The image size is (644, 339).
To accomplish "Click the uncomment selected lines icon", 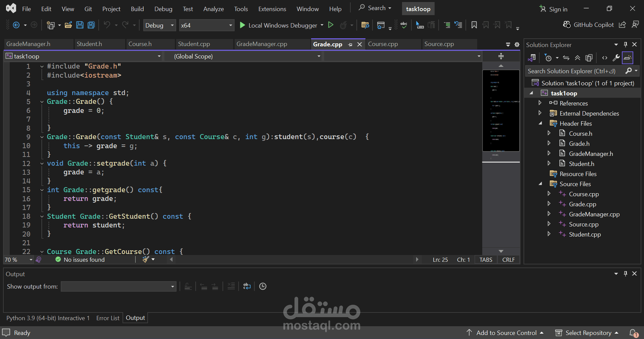I will [458, 25].
